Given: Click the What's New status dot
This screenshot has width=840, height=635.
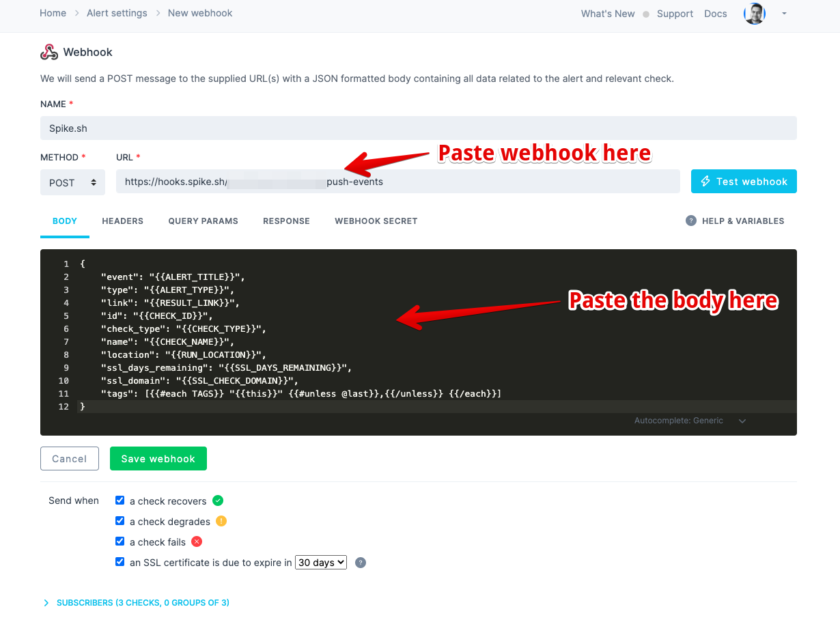Looking at the screenshot, I should click(x=646, y=14).
